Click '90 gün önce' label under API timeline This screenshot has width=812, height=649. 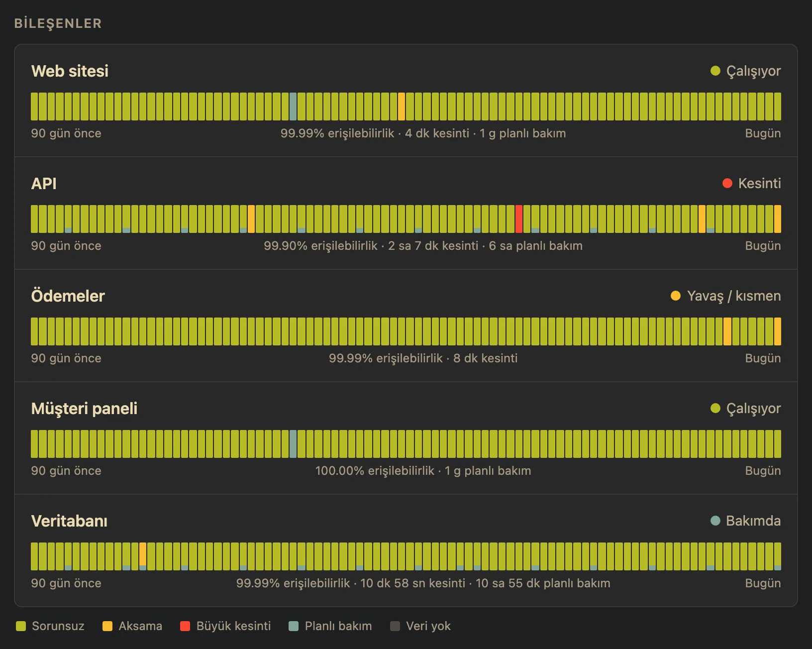pos(66,246)
